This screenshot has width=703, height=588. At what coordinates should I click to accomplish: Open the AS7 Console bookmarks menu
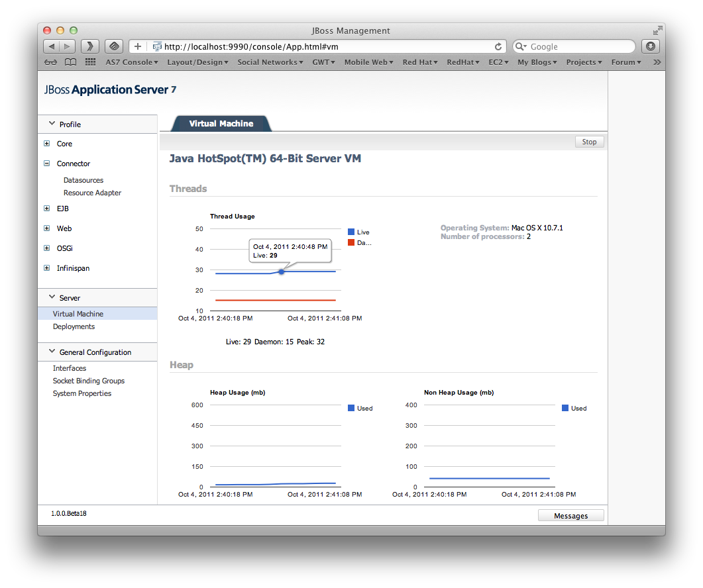tap(132, 62)
